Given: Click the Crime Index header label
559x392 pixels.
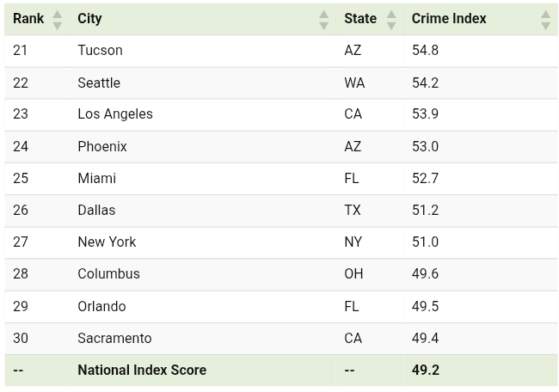Looking at the screenshot, I should (x=449, y=19).
